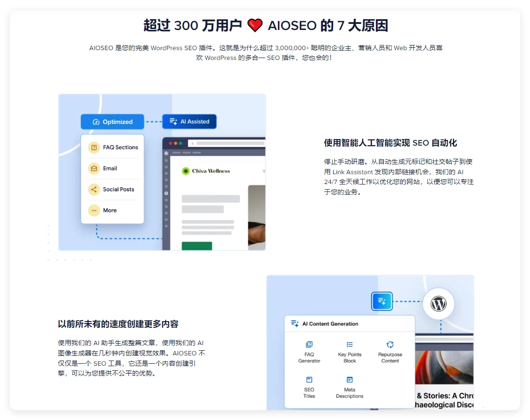Choose the Social Posts share icon
This screenshot has width=530, height=420.
(x=94, y=189)
